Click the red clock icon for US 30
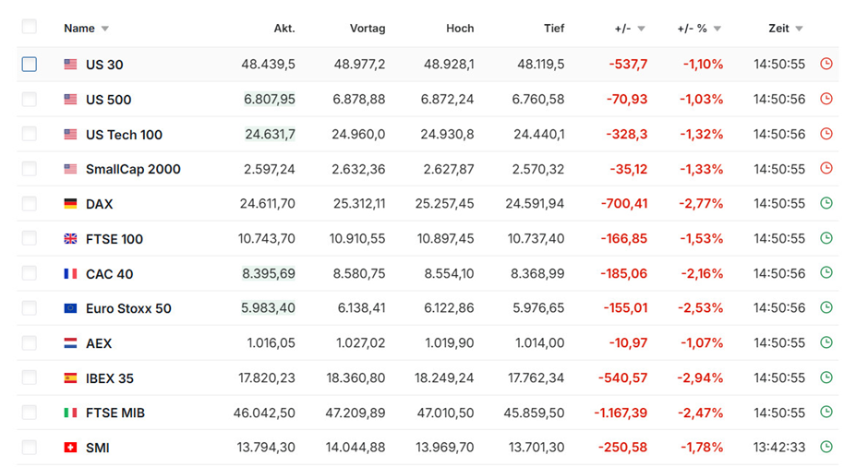 click(x=826, y=65)
